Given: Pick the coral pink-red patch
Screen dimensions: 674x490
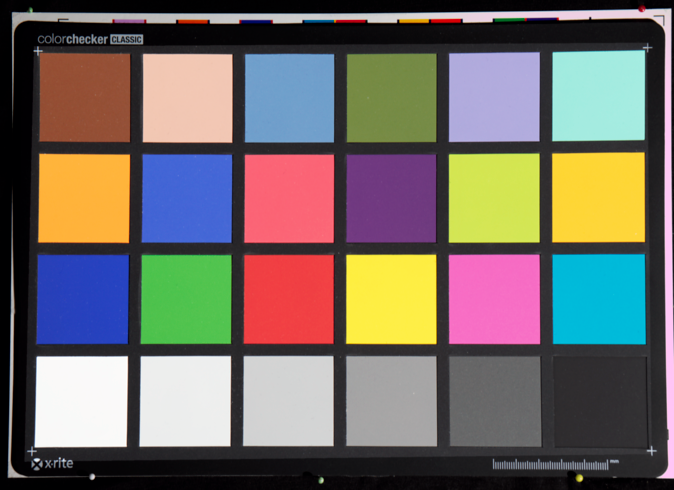Looking at the screenshot, I should pyautogui.click(x=289, y=199).
